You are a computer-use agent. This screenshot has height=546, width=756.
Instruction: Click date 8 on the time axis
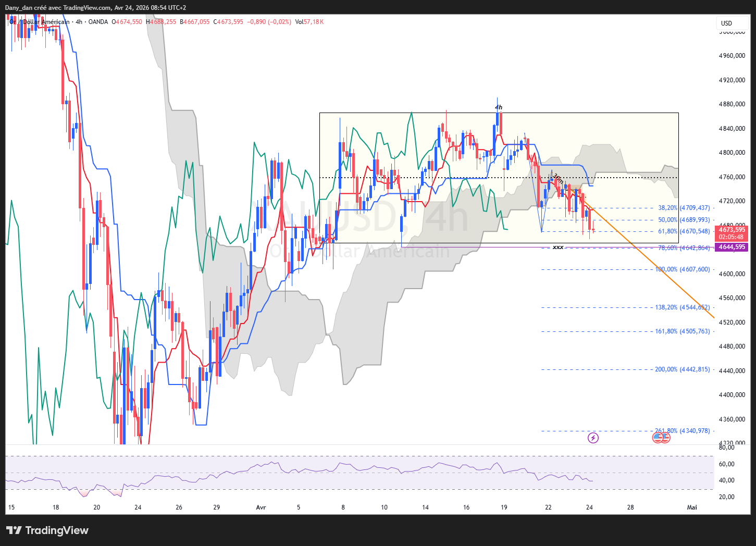click(x=343, y=507)
